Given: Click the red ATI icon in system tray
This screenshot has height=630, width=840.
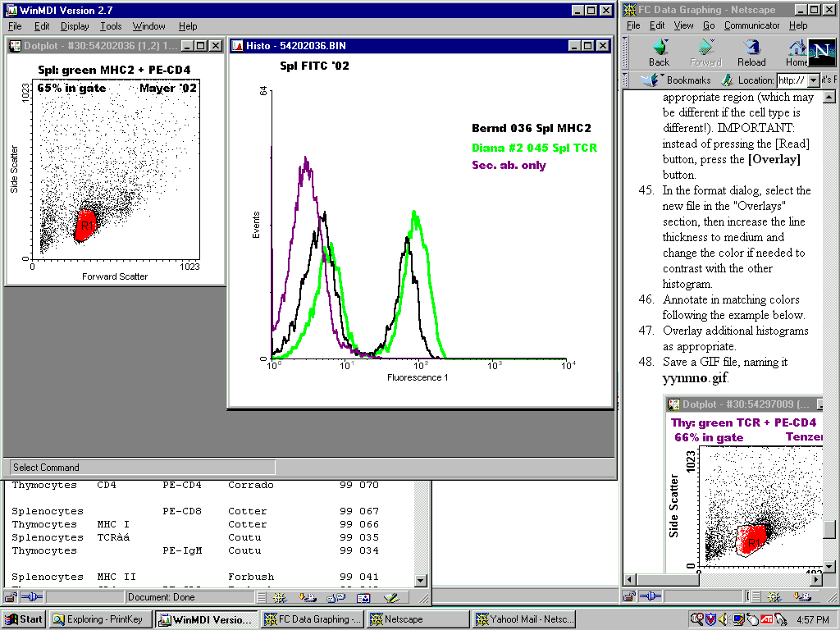Looking at the screenshot, I should [x=765, y=619].
